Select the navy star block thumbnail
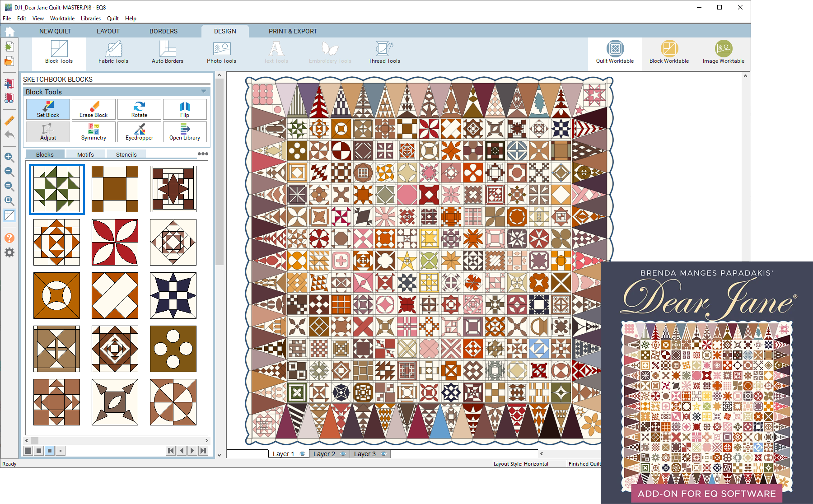The image size is (813, 504). [x=173, y=295]
